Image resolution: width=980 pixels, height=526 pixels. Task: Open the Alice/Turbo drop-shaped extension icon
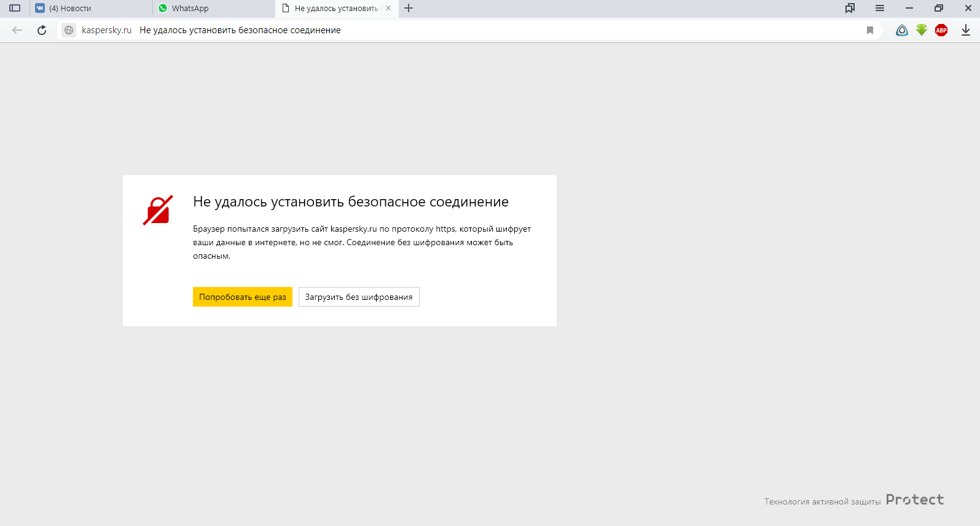coord(902,30)
